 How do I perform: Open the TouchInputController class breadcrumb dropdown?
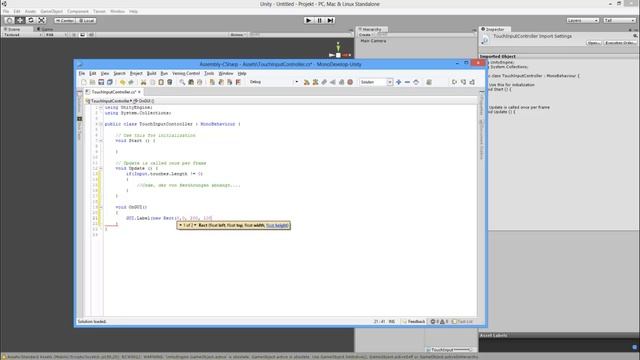(109, 101)
